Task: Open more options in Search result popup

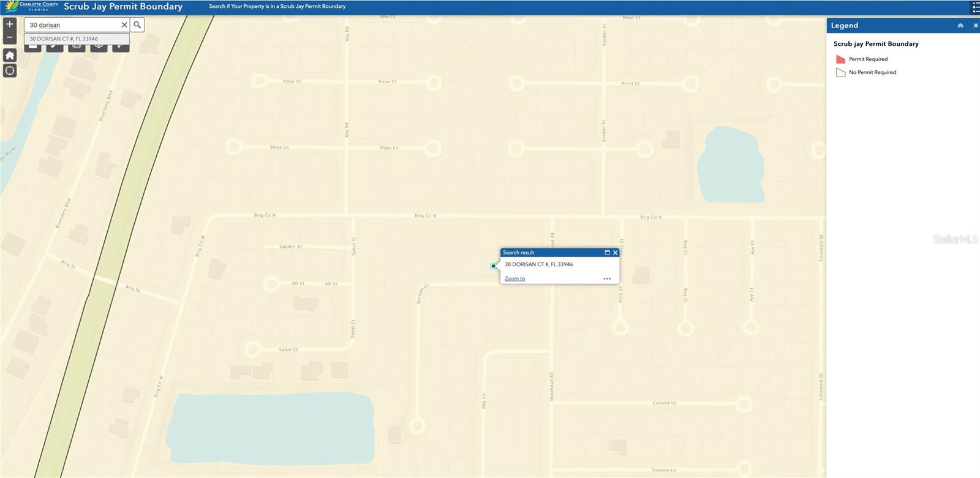Action: pos(607,279)
